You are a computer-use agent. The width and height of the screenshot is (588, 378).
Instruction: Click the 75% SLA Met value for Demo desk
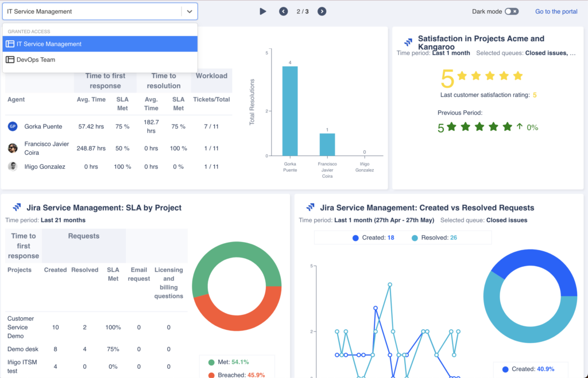(x=113, y=349)
